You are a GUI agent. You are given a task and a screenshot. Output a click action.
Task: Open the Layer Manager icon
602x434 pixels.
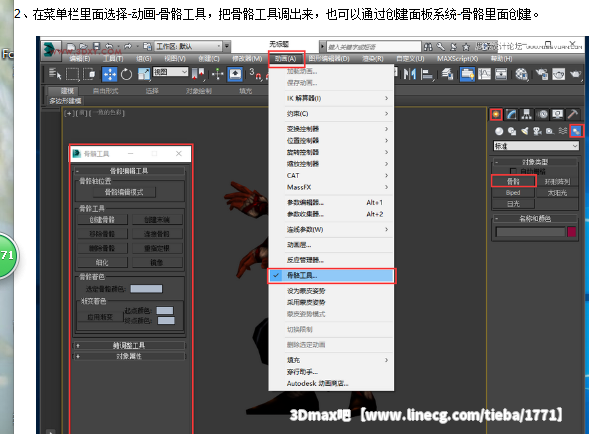[x=447, y=74]
